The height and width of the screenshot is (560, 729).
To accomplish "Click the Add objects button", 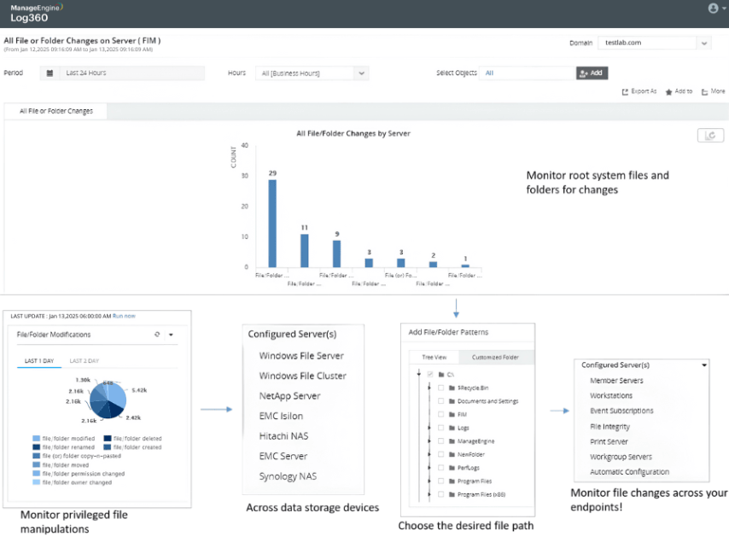I will click(592, 73).
